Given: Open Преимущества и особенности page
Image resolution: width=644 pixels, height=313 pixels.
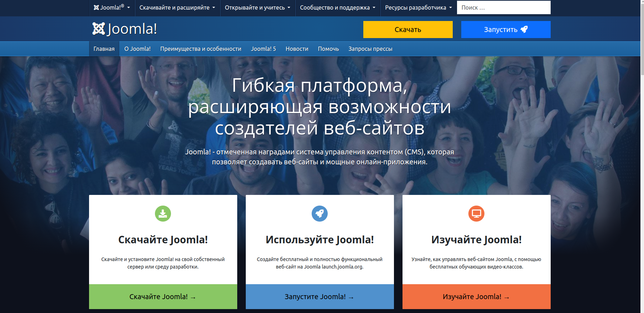Looking at the screenshot, I should point(201,49).
